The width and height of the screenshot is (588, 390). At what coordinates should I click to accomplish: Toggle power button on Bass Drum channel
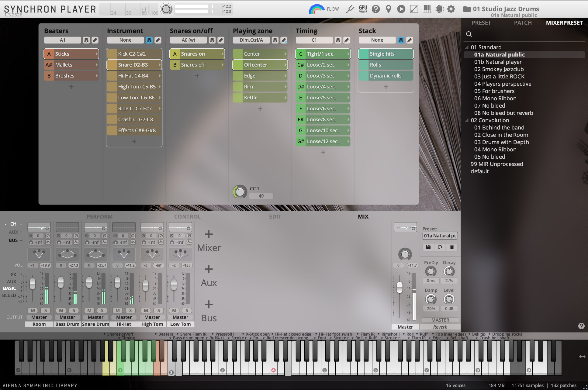pos(59,236)
